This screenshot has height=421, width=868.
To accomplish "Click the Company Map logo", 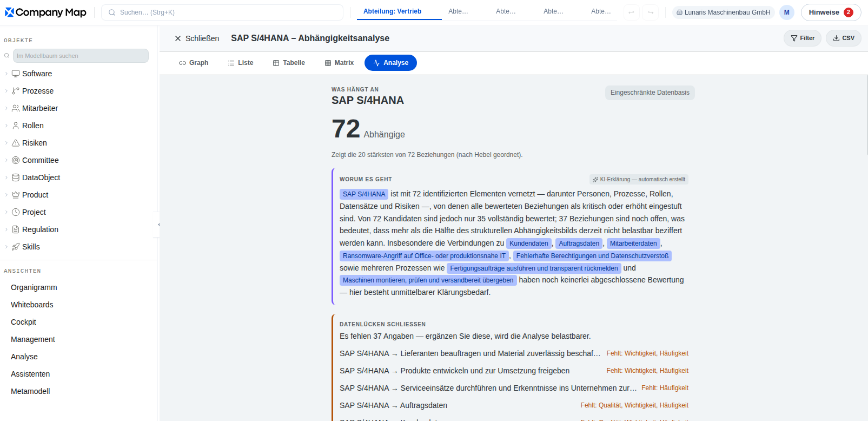I will click(45, 12).
